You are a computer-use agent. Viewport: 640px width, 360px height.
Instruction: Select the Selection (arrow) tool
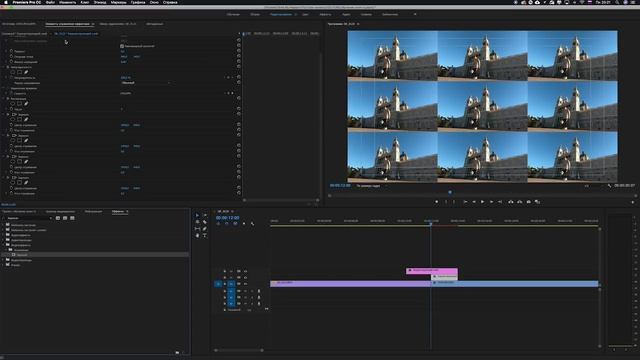198,215
